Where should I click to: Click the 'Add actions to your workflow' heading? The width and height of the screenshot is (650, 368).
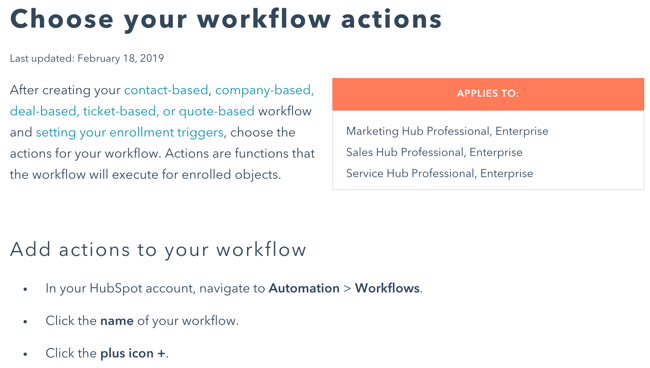tap(158, 250)
